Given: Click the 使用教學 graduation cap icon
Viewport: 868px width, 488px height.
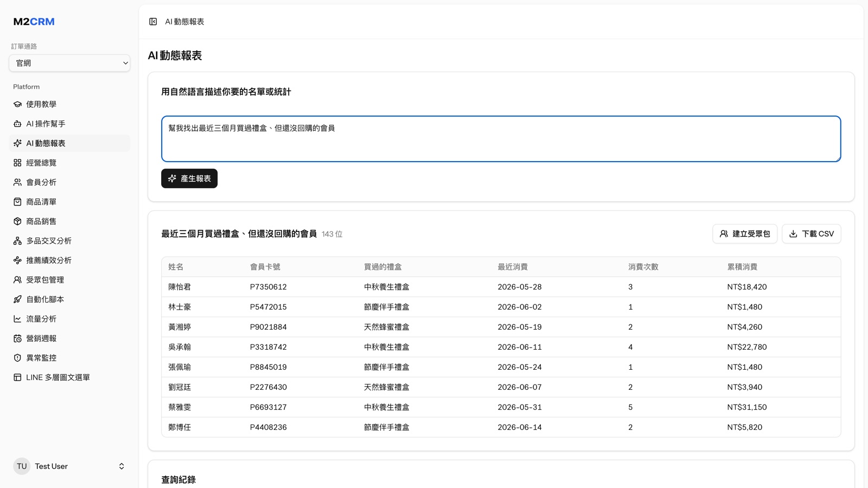Looking at the screenshot, I should pyautogui.click(x=17, y=104).
